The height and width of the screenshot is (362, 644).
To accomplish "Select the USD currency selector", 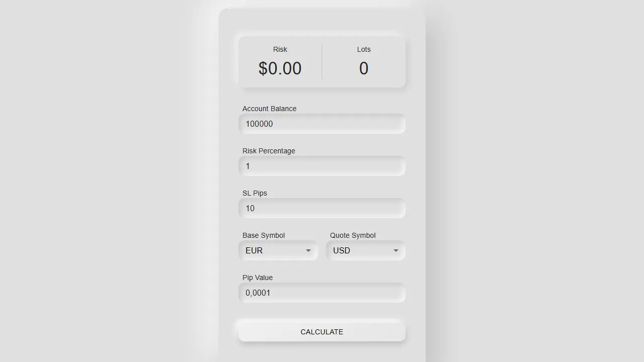I will coord(366,250).
